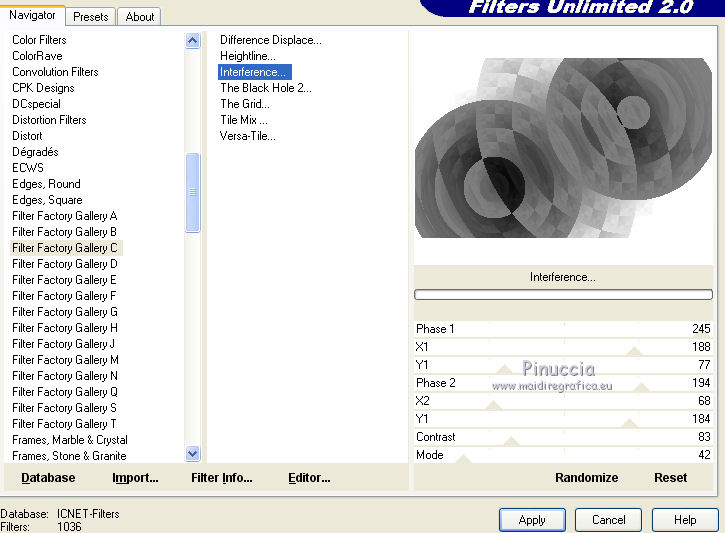725x533 pixels.
Task: Randomize the filter parameters
Action: (586, 478)
